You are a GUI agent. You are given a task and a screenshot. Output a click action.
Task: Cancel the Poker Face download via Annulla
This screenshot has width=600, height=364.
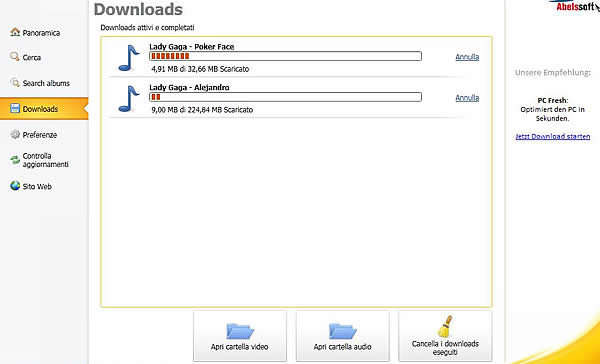coord(467,57)
